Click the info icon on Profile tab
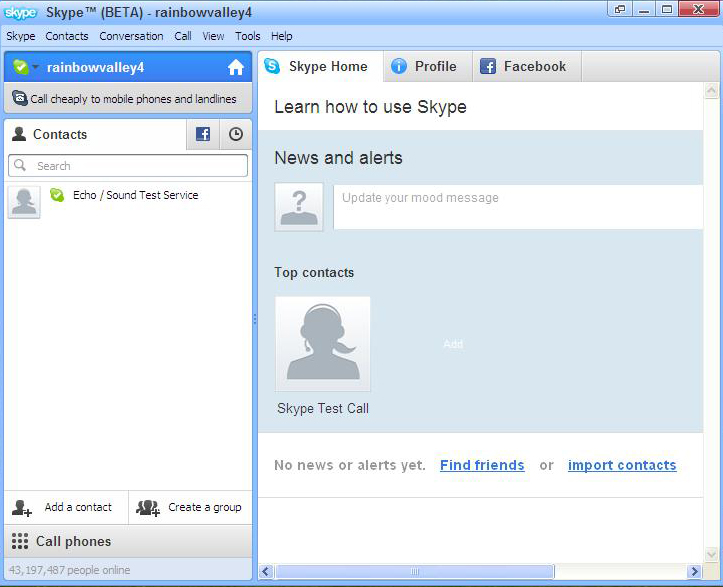Viewport: 723px width, 587px height. 399,66
